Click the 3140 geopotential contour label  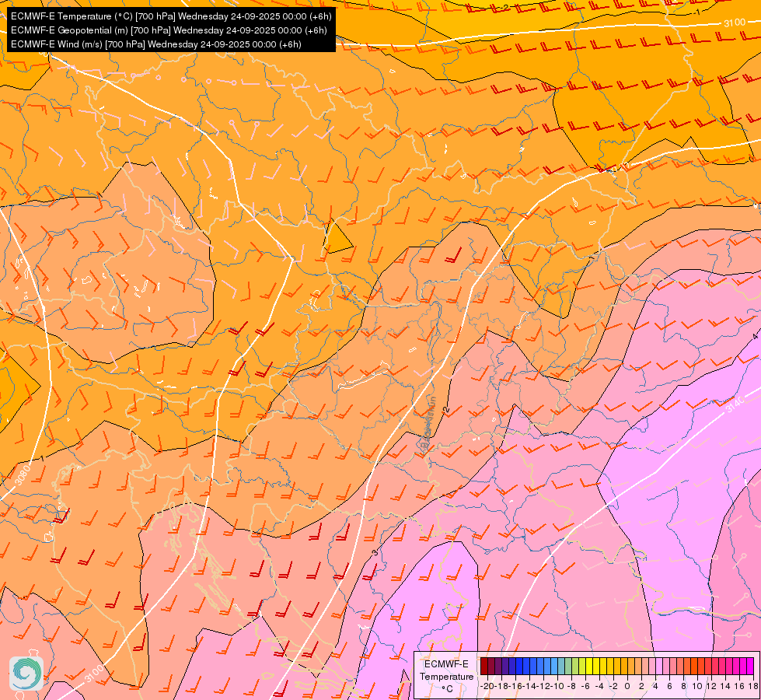(x=735, y=404)
